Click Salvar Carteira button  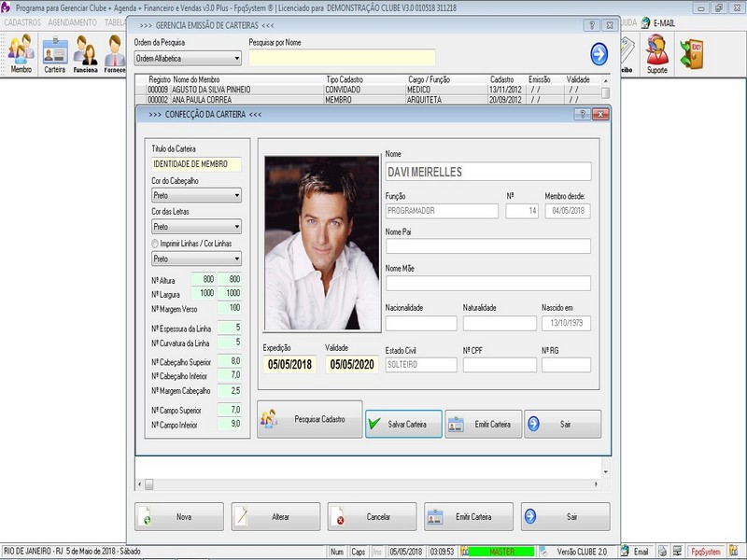(x=403, y=424)
